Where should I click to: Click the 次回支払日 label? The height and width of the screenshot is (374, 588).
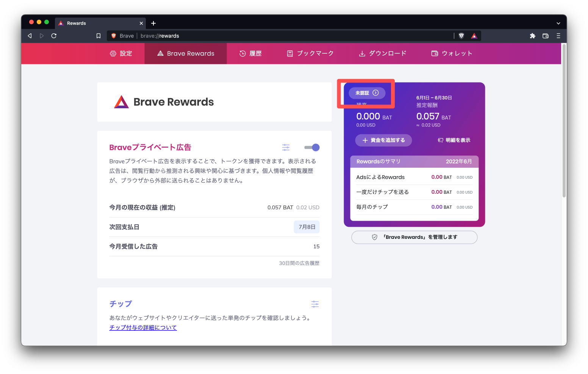click(x=124, y=227)
